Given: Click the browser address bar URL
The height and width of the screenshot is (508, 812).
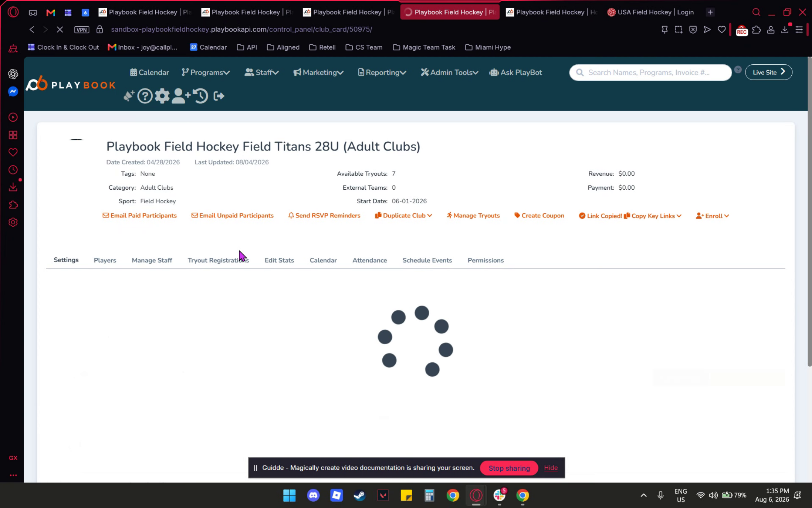Looking at the screenshot, I should coord(241,29).
